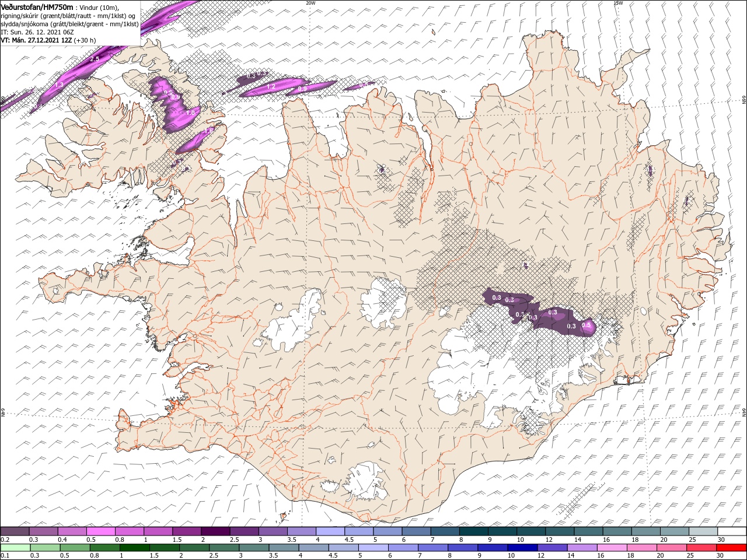Click the pale lavender 4–4.5 upper legend swatch
The width and height of the screenshot is (747, 560).
point(330,531)
